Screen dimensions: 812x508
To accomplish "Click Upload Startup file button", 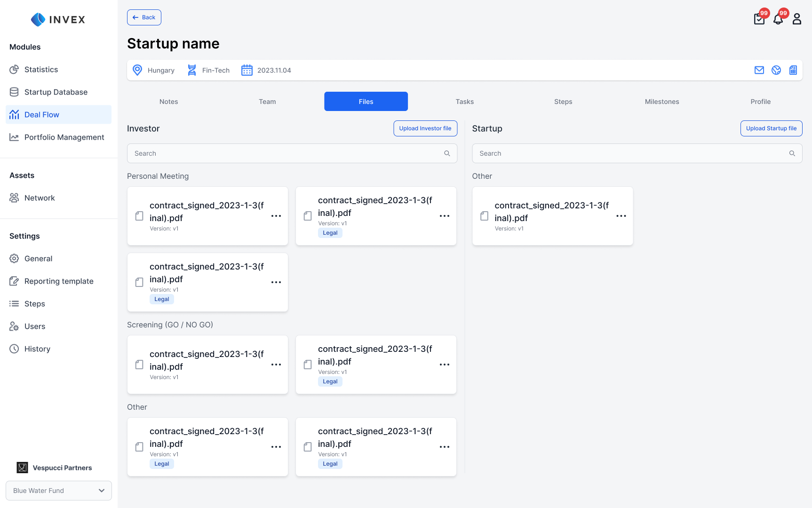I will (x=771, y=128).
